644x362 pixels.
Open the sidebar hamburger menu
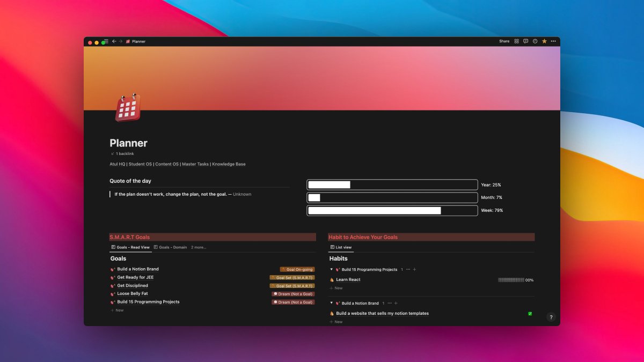(106, 41)
